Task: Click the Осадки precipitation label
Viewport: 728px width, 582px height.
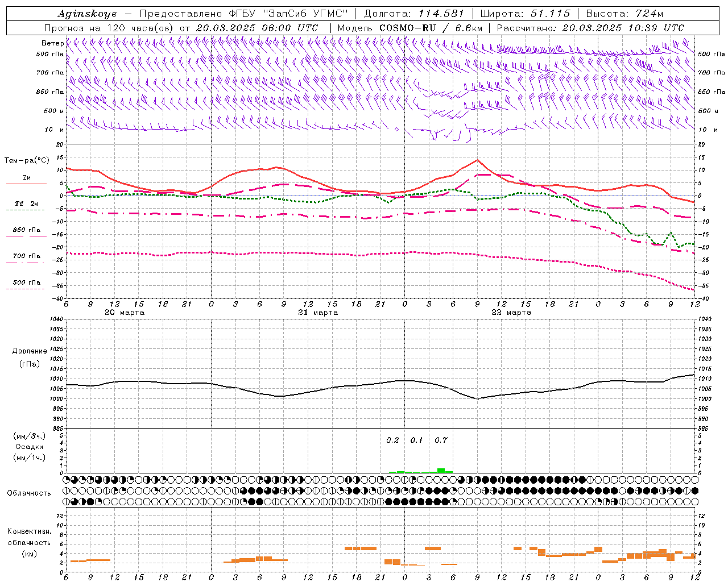Action: pos(30,447)
